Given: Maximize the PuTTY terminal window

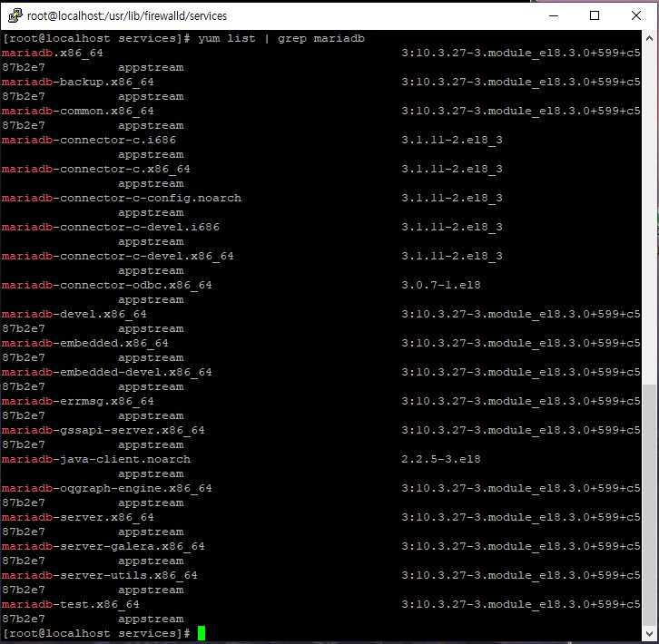Looking at the screenshot, I should point(595,15).
